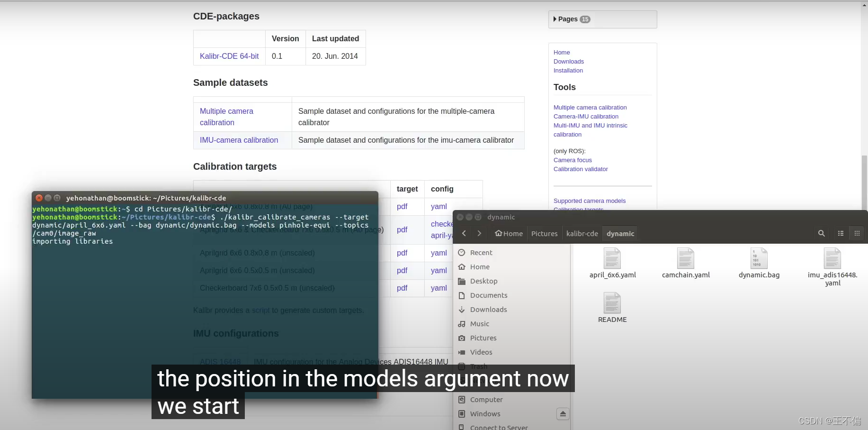Eject the Windows volume
The width and height of the screenshot is (868, 430).
coord(563,414)
